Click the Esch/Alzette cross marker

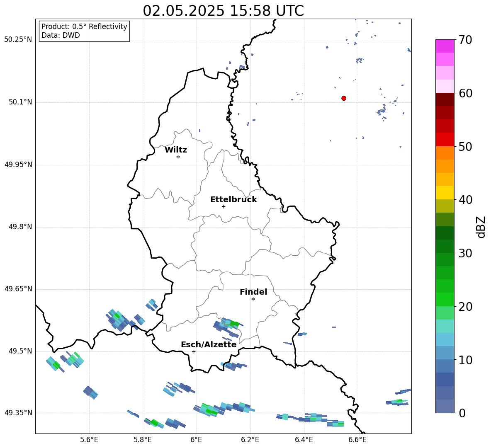(194, 351)
